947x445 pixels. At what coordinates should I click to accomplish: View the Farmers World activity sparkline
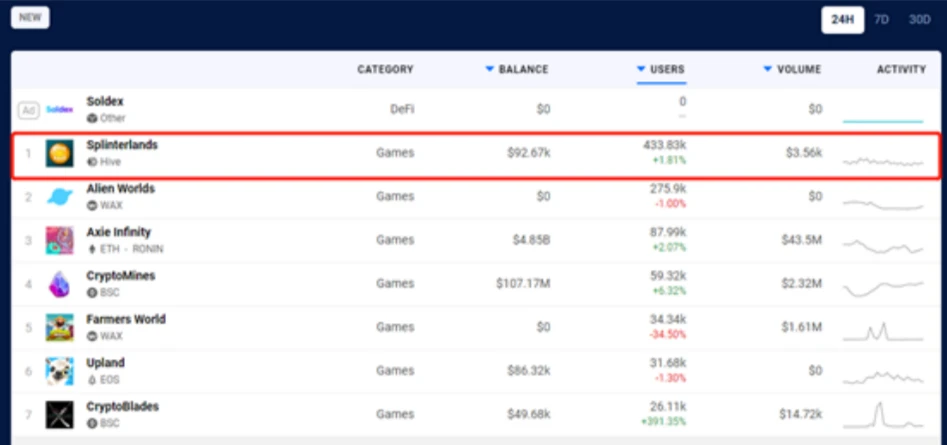[x=883, y=331]
